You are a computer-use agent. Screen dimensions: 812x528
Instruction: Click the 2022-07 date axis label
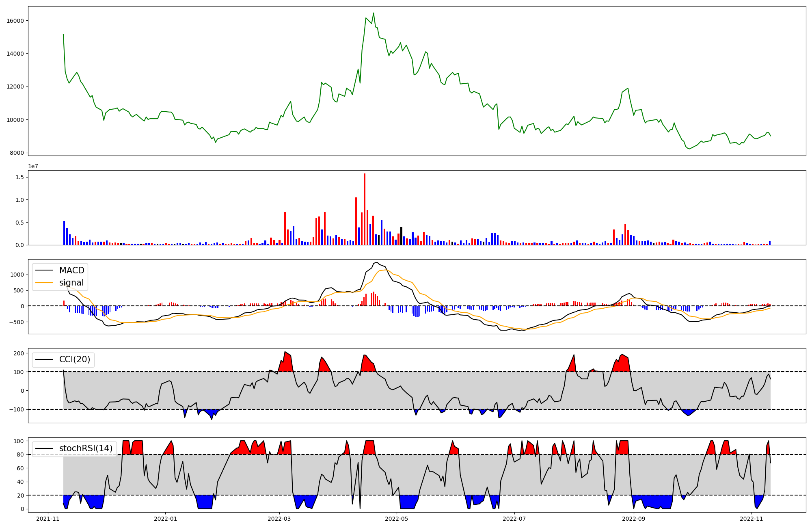pyautogui.click(x=514, y=519)
